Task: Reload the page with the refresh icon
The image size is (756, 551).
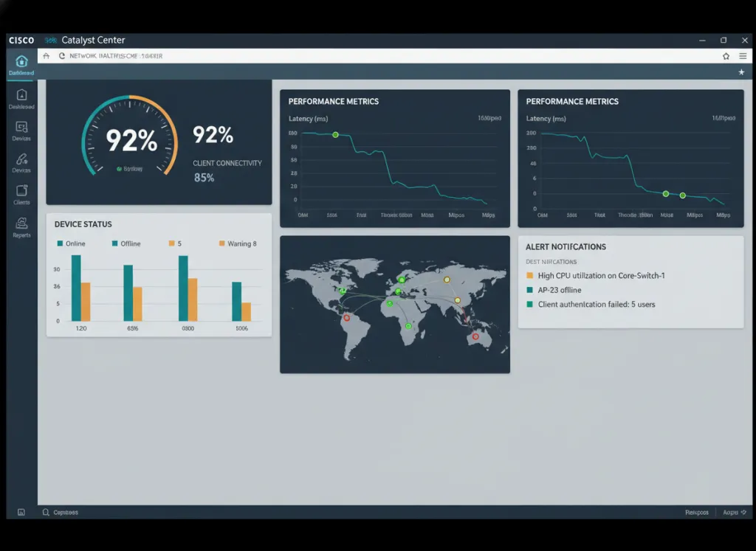Action: pos(62,56)
